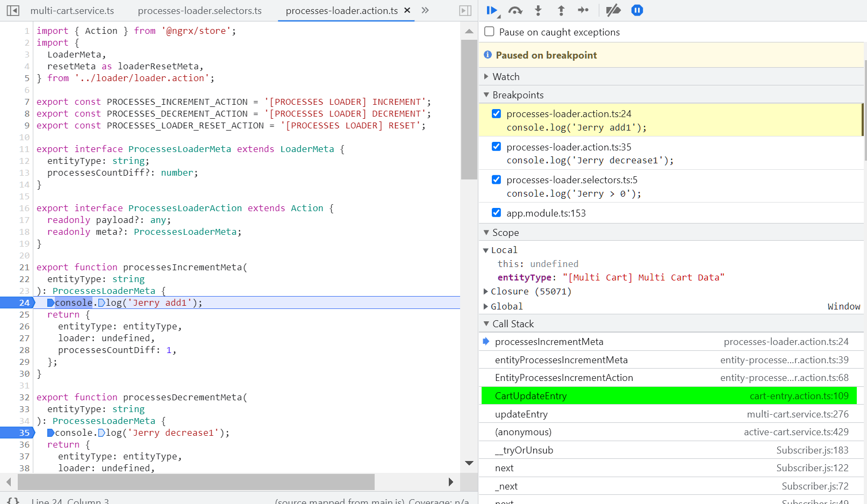Click line 7 PROCESSES_INCREMENT_ACTION code
Image resolution: width=867 pixels, height=504 pixels.
point(177,102)
